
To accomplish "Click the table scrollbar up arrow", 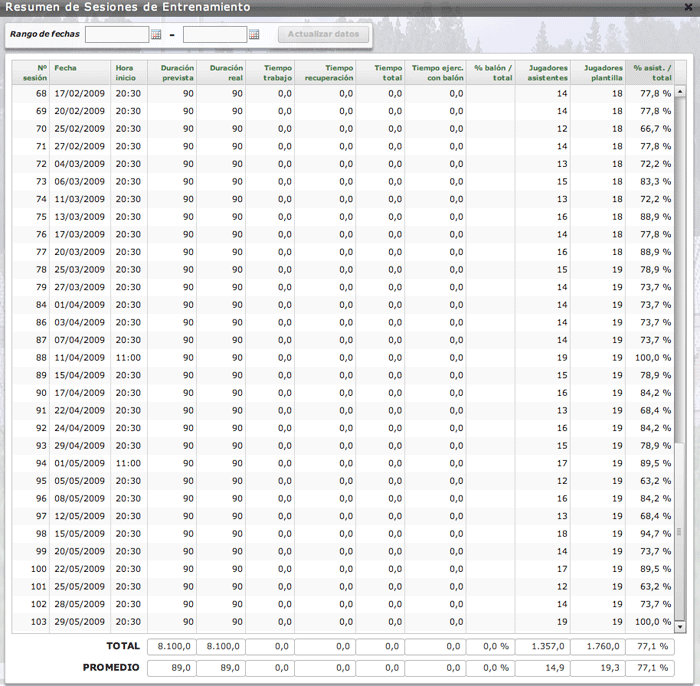I will (x=680, y=91).
